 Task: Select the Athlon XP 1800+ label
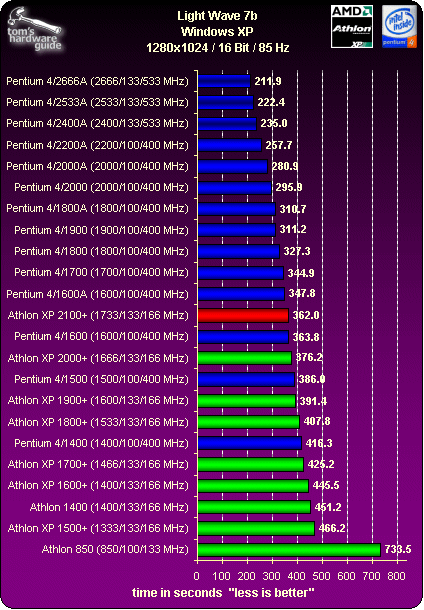point(98,422)
